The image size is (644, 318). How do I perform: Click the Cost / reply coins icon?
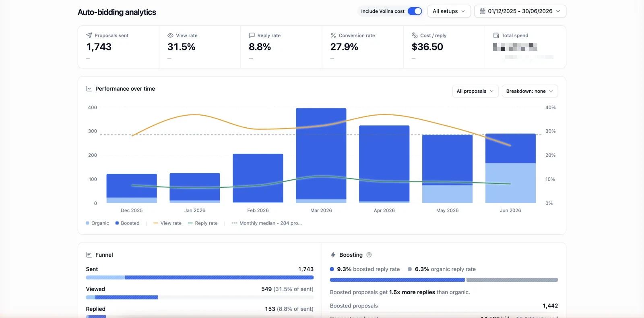415,35
